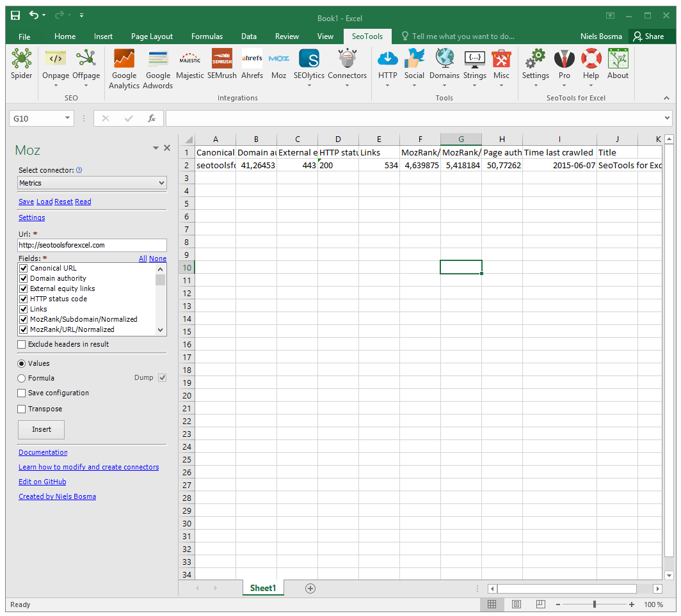681x616 pixels.
Task: Uncheck the Canonical URL field
Action: [x=23, y=268]
